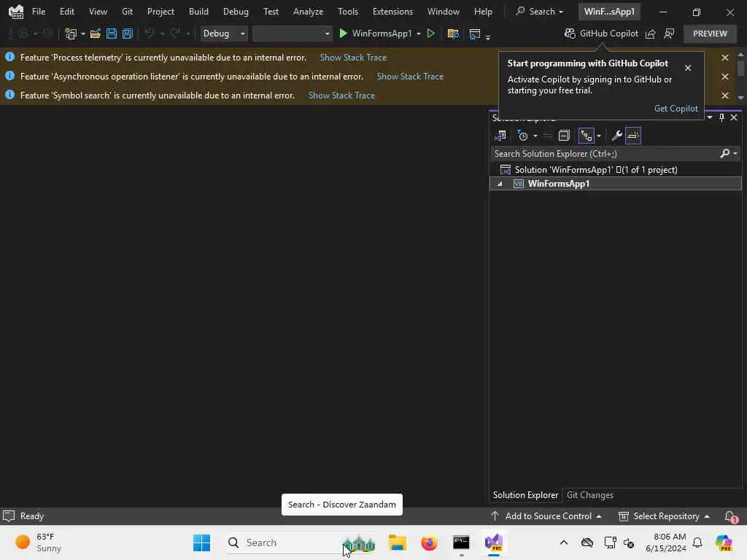
Task: Open dropdown arrow beside WinFormsApp1 start button
Action: (x=418, y=34)
